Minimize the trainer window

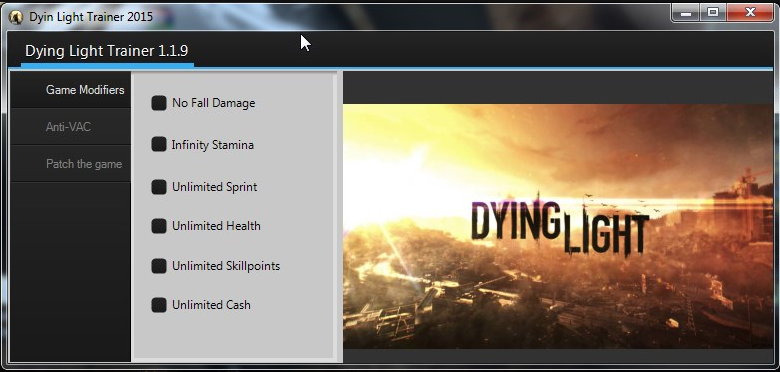[x=686, y=13]
